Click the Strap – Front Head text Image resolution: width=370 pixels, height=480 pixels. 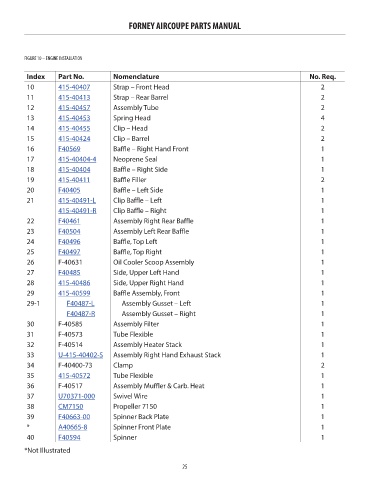click(x=141, y=87)
